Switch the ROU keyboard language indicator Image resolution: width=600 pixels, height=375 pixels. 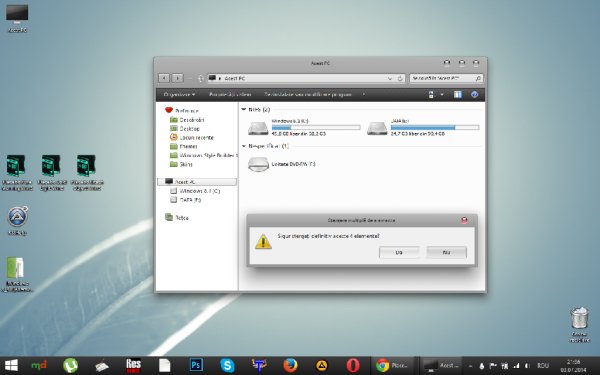coord(543,366)
